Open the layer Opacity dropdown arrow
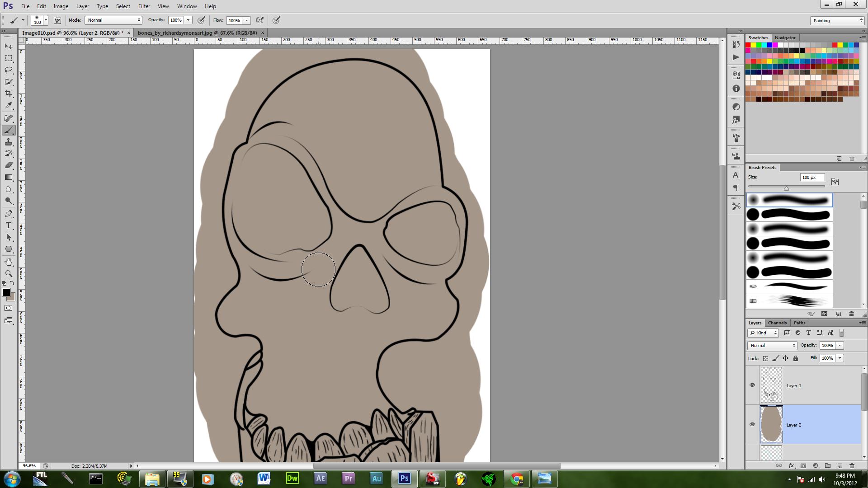Screen dimensions: 868x488 coord(840,346)
